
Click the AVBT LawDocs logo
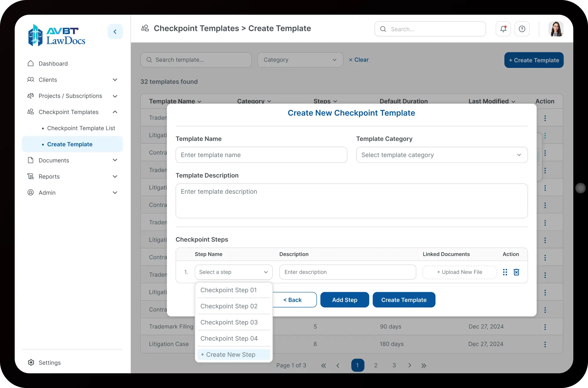point(57,35)
